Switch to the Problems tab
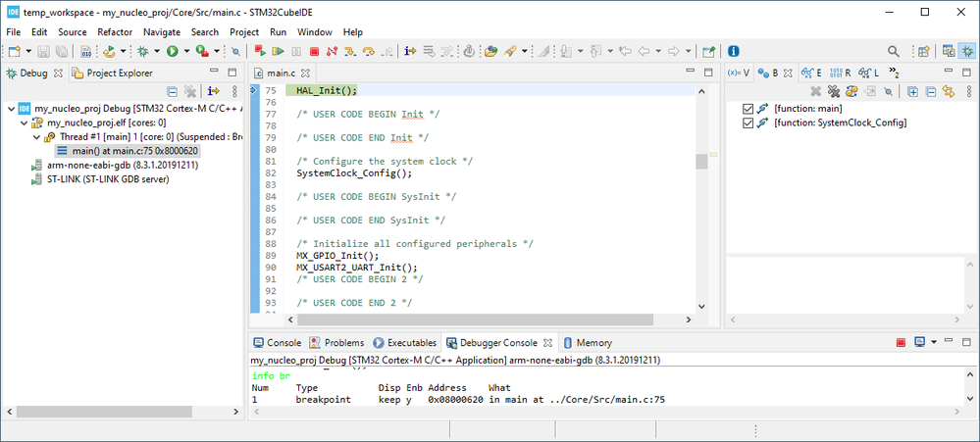 [x=337, y=343]
